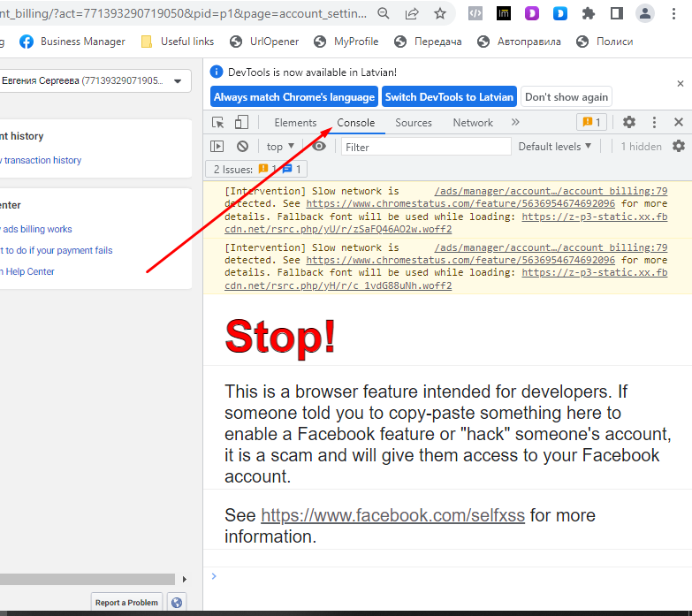The height and width of the screenshot is (616, 692).
Task: Clear the console with the block icon
Action: coord(242,146)
